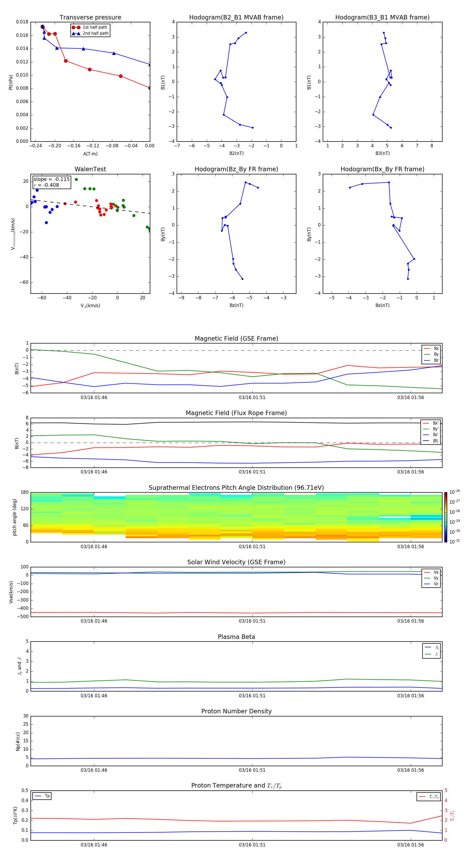Click the 'pitch angle (deg)' axis label
Screen dimensions: 473x868
click(14, 517)
